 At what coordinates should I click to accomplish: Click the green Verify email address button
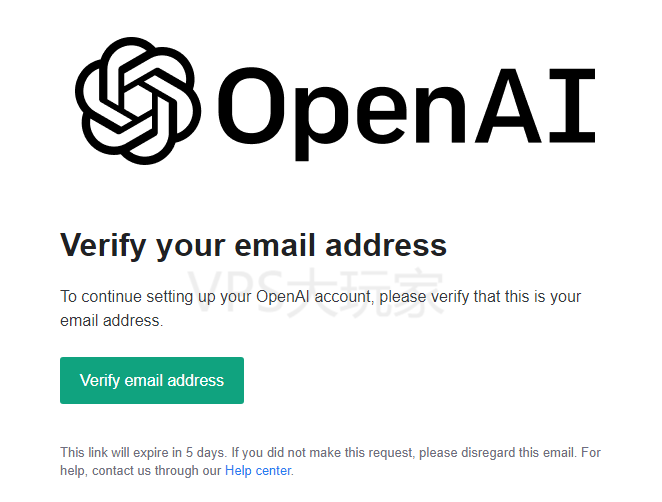tap(152, 380)
